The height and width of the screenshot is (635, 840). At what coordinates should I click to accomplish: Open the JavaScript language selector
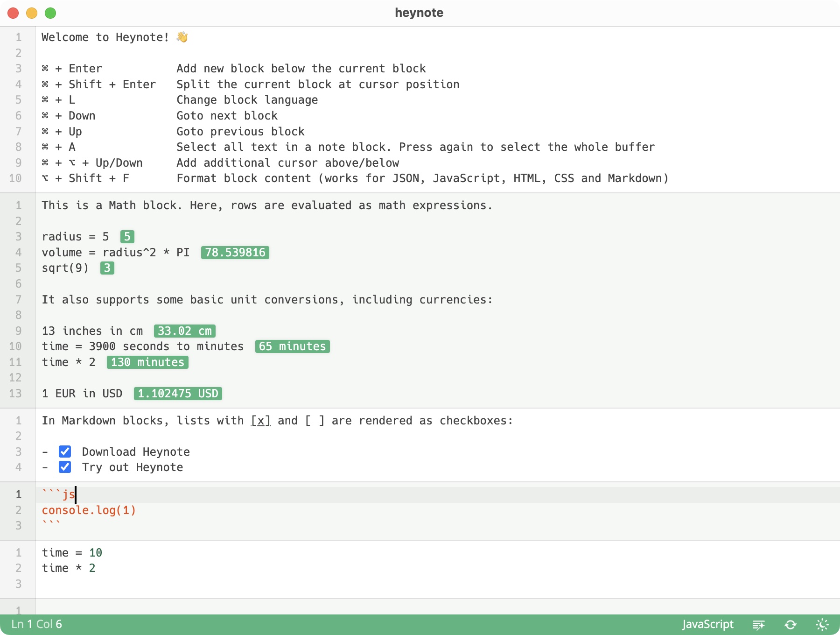707,624
